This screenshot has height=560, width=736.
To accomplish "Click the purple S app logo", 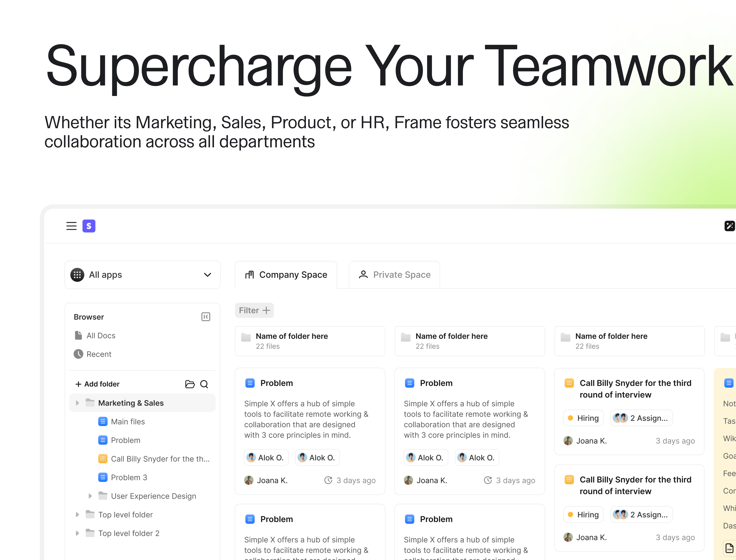I will coord(89,226).
